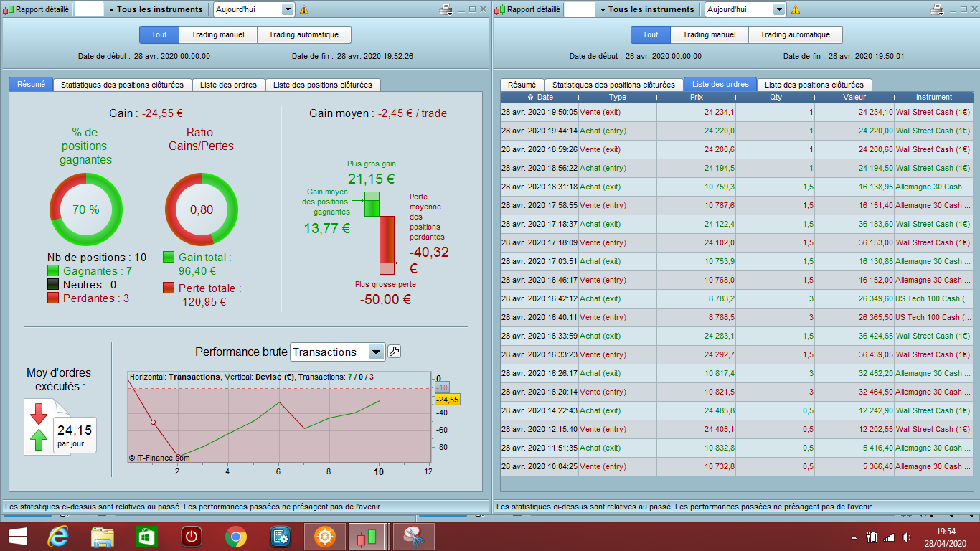This screenshot has width=980, height=551.
Task: Click the price cell 24 220,0
Action: pyautogui.click(x=696, y=131)
